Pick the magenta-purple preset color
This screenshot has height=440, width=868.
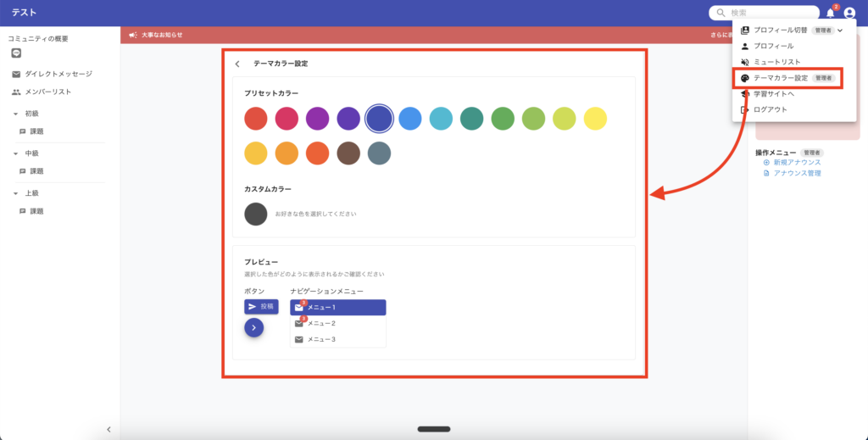tap(317, 119)
